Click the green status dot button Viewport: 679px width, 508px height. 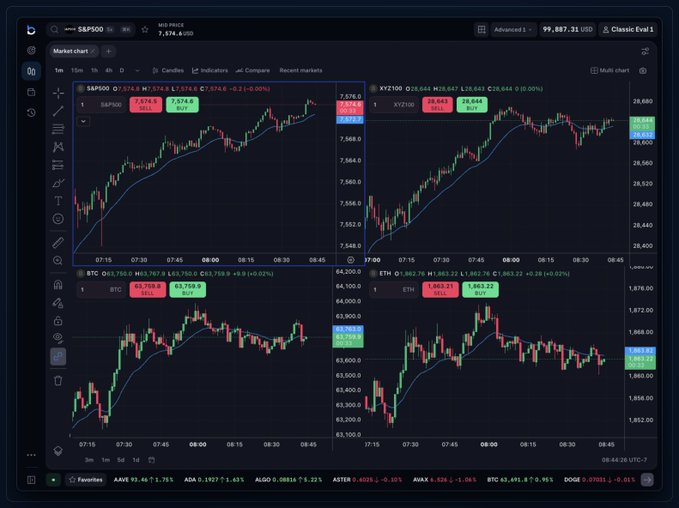pyautogui.click(x=53, y=479)
